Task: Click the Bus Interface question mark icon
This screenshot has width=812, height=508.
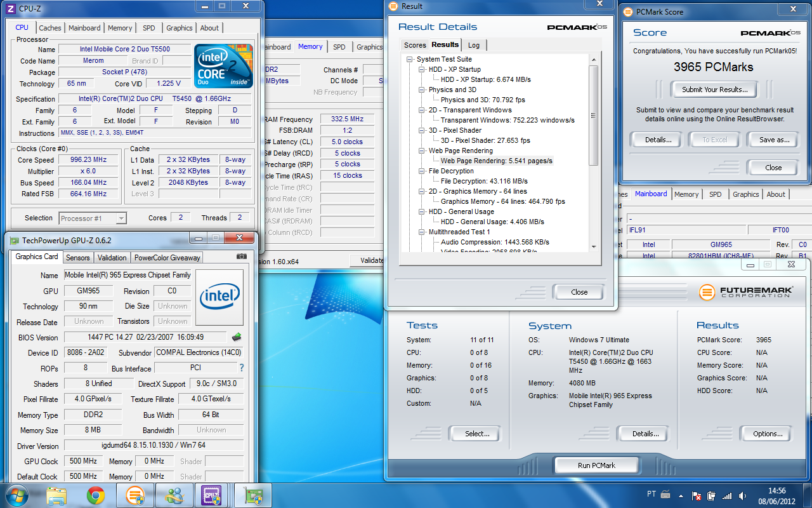Action: pyautogui.click(x=241, y=368)
